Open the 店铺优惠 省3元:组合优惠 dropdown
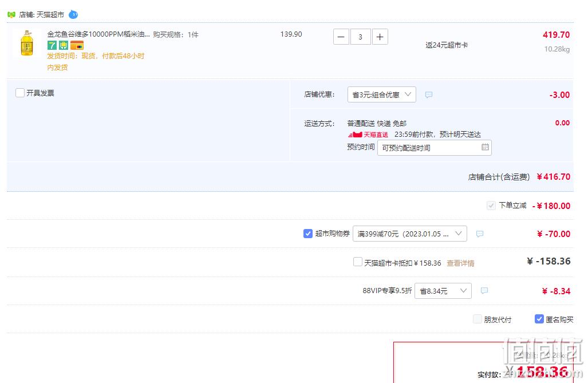588x383 pixels. tap(382, 94)
